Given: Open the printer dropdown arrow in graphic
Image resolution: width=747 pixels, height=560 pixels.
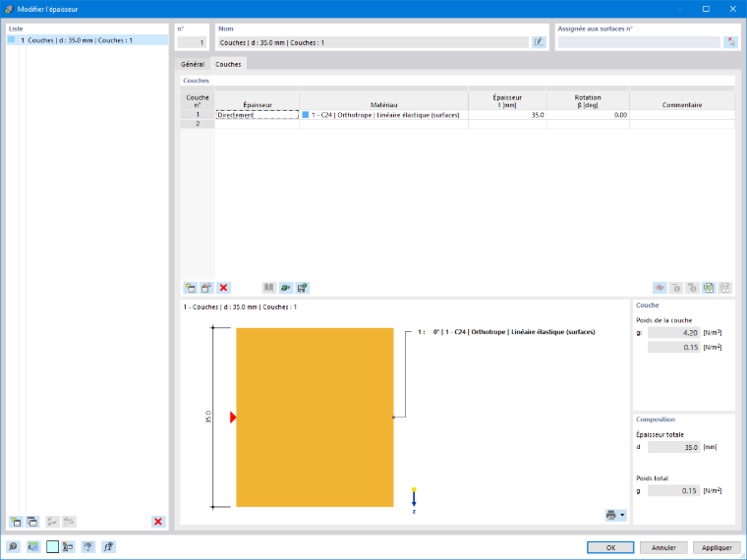Looking at the screenshot, I should 622,515.
